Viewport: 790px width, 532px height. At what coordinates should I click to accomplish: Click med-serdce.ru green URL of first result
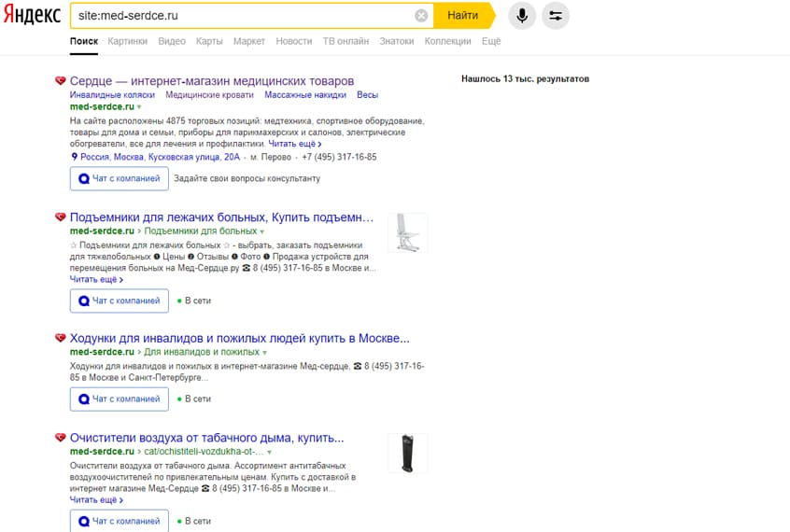(103, 106)
